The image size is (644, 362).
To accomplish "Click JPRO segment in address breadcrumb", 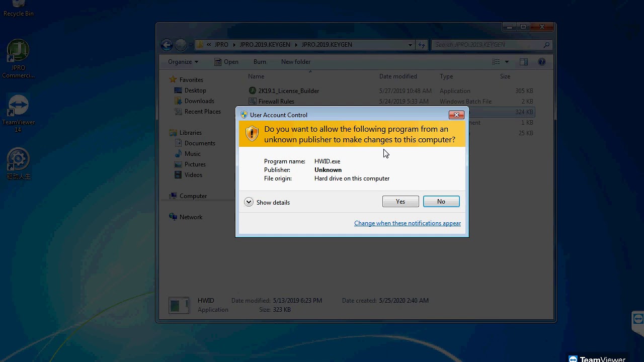I will [x=221, y=45].
